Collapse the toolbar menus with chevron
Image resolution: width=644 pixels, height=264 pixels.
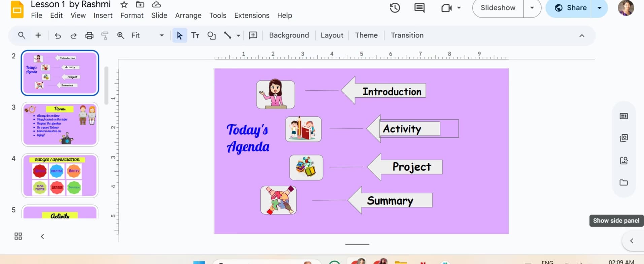582,35
